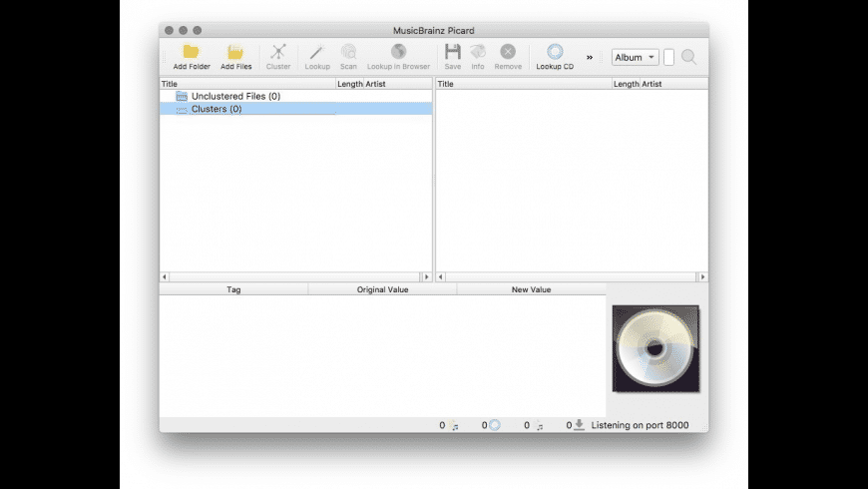Image resolution: width=868 pixels, height=489 pixels.
Task: Click the Add Folder toolbar icon
Action: [191, 52]
